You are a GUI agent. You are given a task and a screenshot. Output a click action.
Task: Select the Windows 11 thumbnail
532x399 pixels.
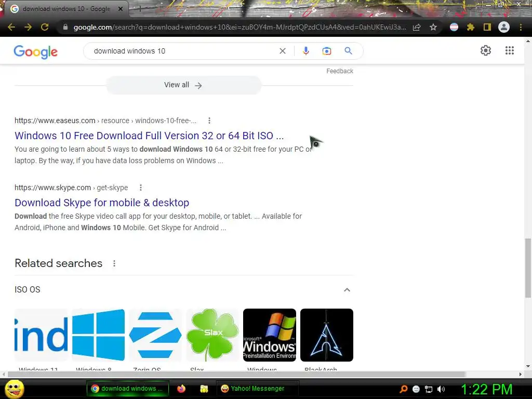(x=41, y=335)
